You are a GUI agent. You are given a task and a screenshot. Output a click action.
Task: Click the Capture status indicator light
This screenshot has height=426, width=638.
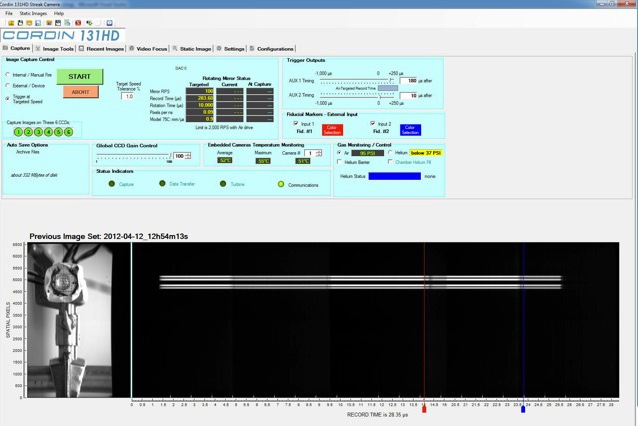(110, 184)
